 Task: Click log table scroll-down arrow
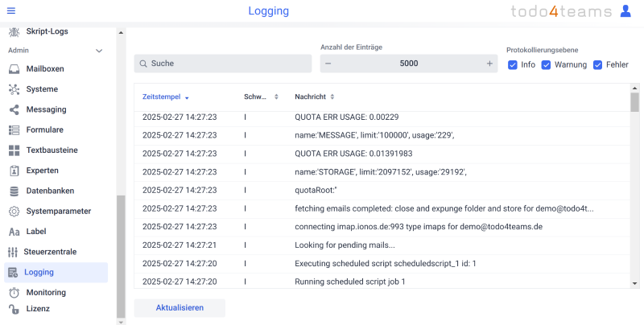tap(634, 283)
